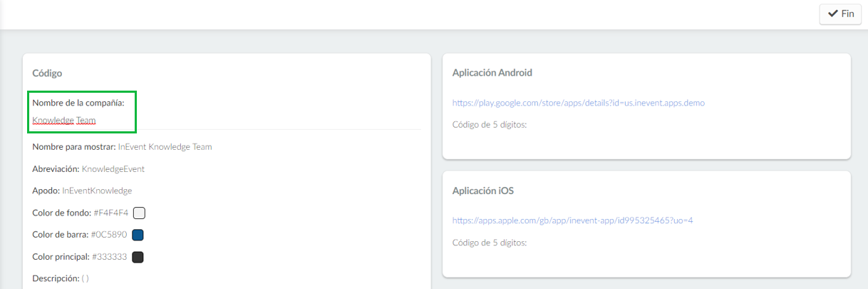This screenshot has height=289, width=868.
Task: Click the main color #333333 swatch
Action: (138, 257)
